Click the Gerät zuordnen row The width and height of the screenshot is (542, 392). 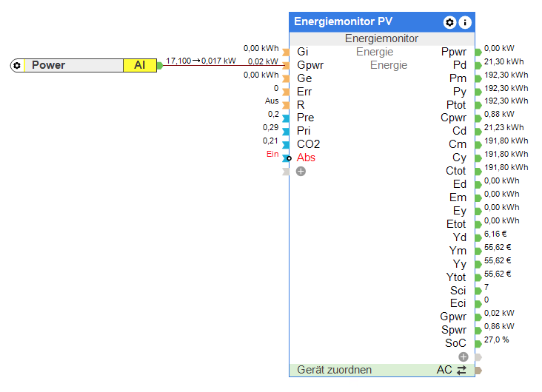(382, 370)
